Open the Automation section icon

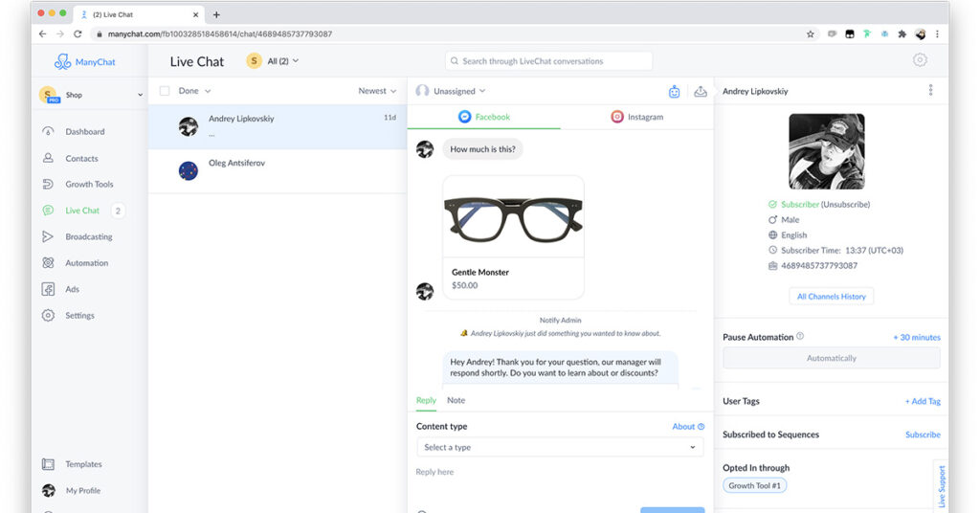point(48,263)
